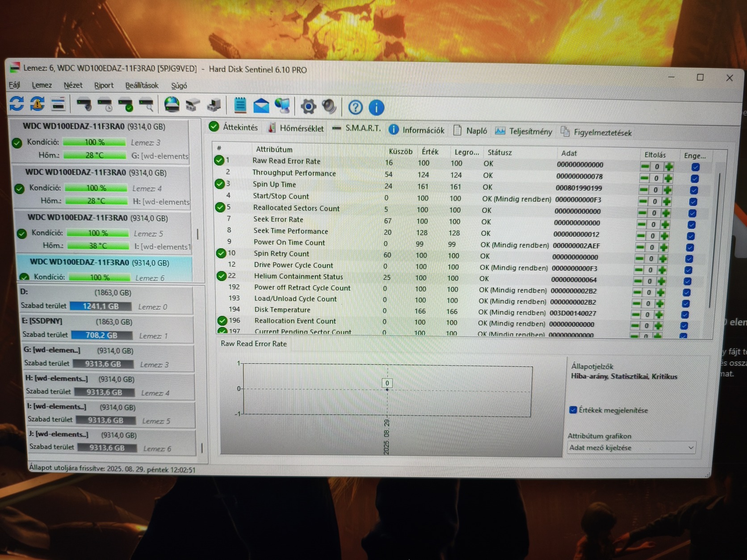
Task: Select the J: [wd-elements..] volume entry
Action: coord(112,441)
